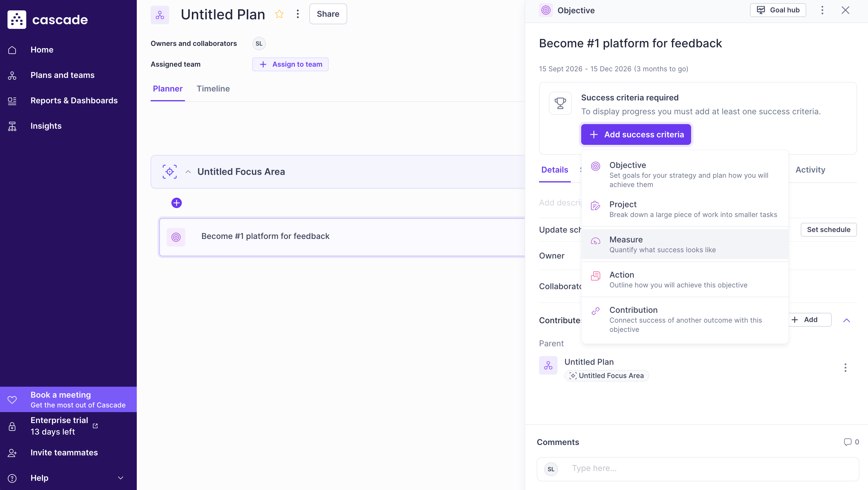Click the objective date range text

click(x=613, y=69)
